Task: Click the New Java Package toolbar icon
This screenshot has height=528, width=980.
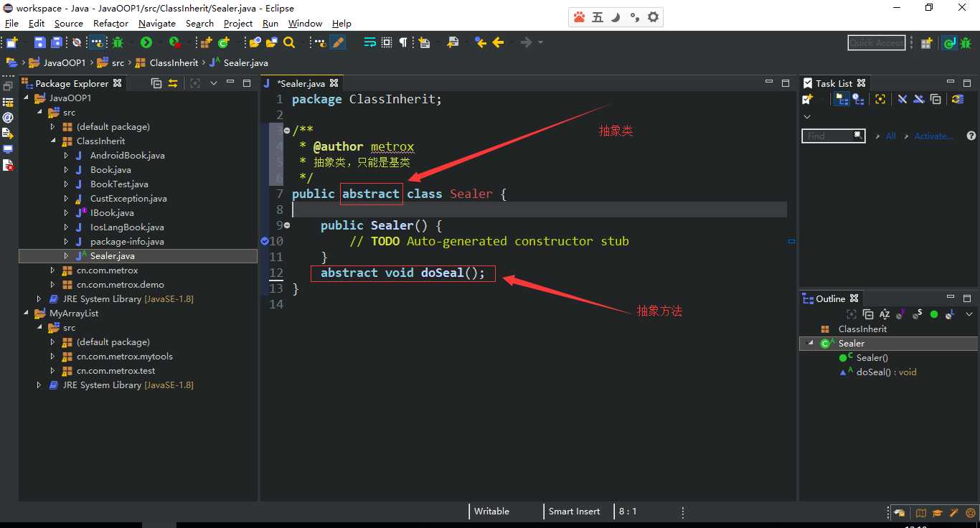Action: [207, 43]
